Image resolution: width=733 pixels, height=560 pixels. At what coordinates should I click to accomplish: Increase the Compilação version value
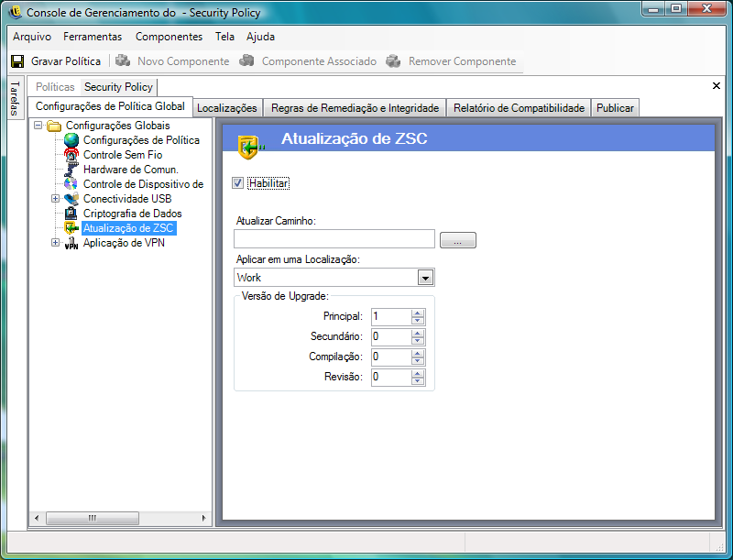(x=418, y=354)
